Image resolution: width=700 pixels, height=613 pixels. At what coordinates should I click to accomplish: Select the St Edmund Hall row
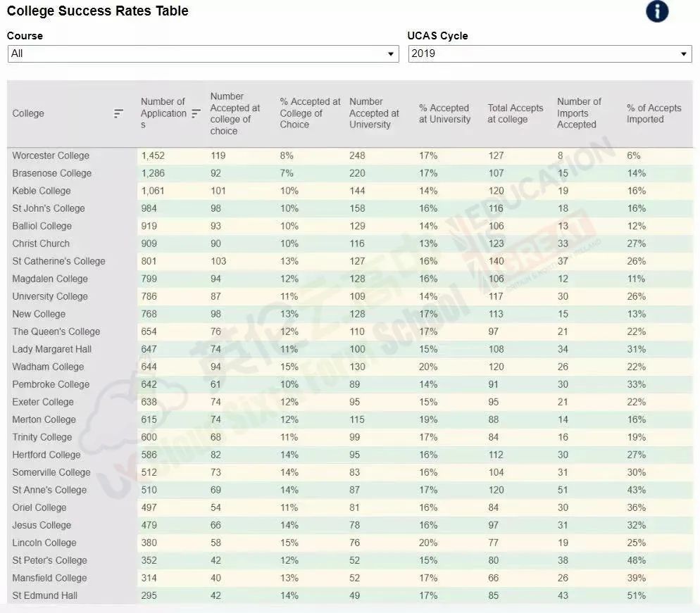click(44, 595)
